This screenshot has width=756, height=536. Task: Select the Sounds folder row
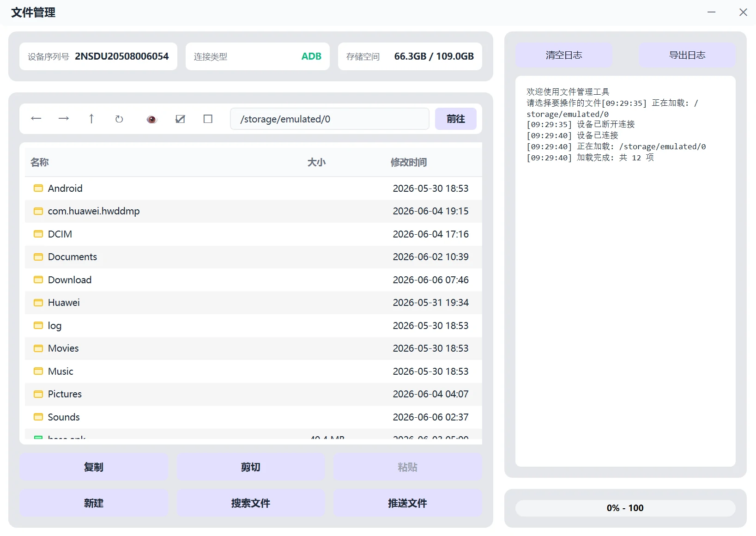coord(253,417)
